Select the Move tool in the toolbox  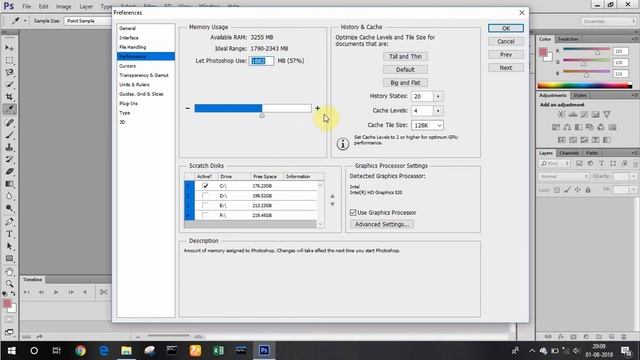pos(9,48)
